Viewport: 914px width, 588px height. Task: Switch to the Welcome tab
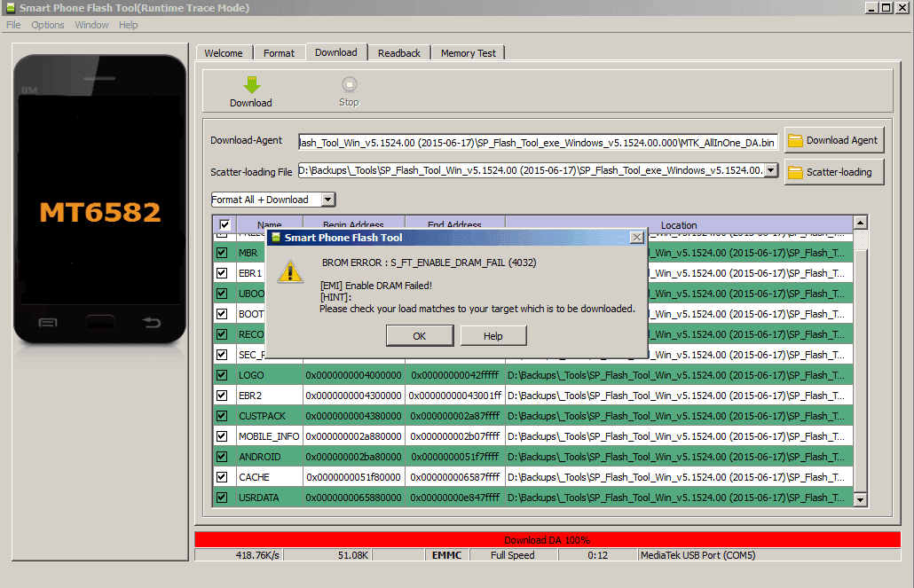pos(224,53)
